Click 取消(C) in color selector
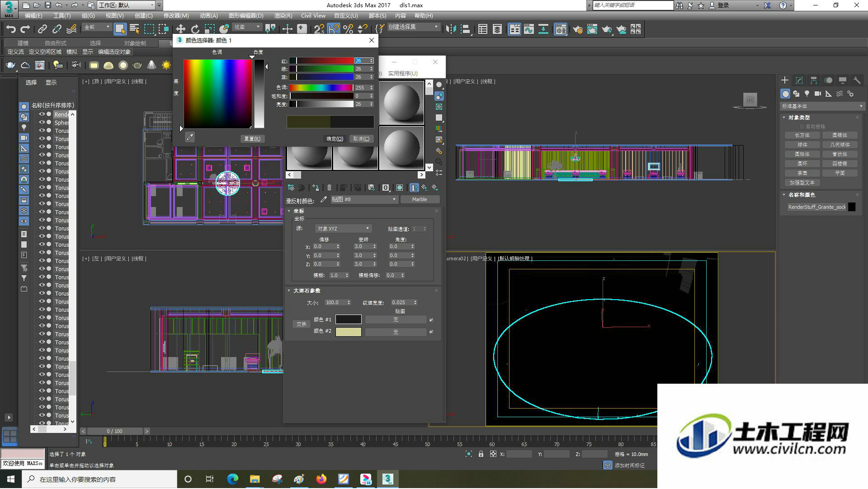Image resolution: width=868 pixels, height=489 pixels. click(361, 139)
